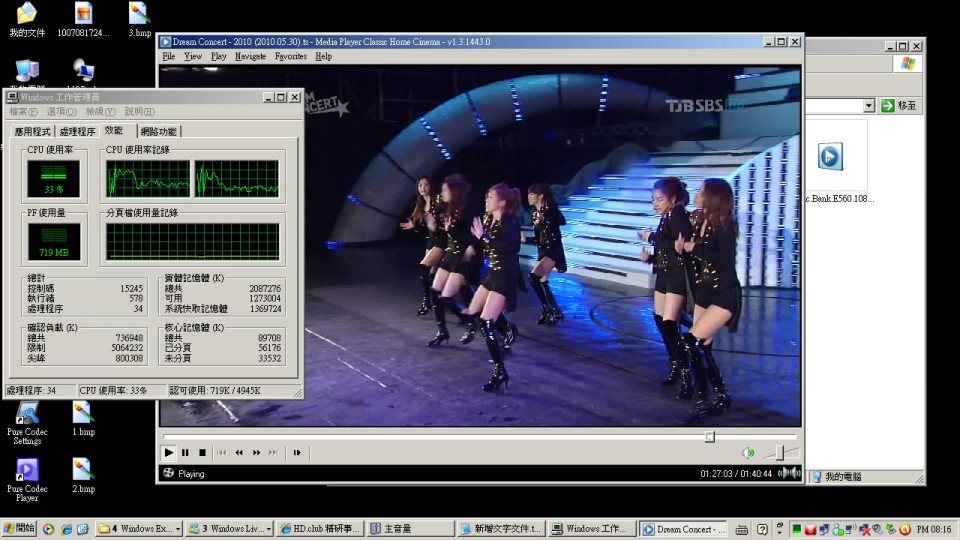
Task: Expand the Windows Explorer taskbar group
Action: click(x=140, y=529)
